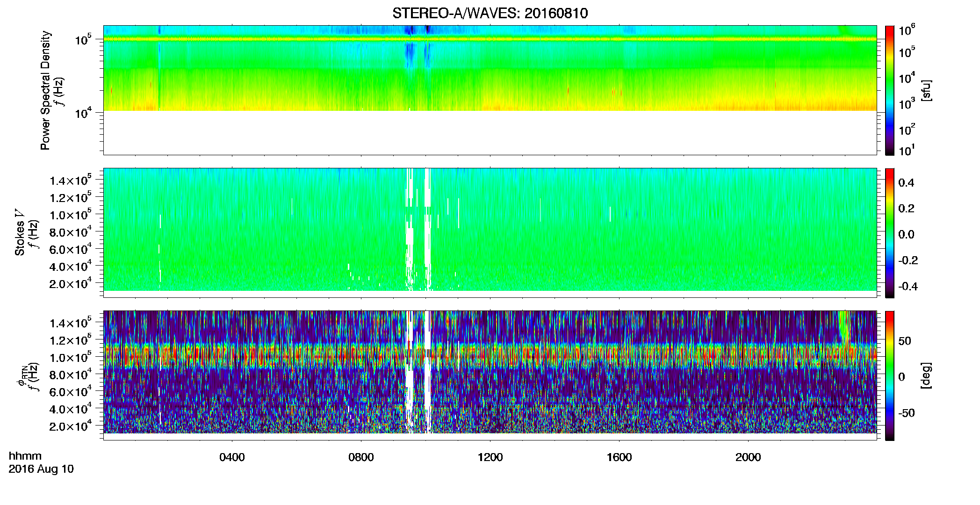Click the Power Spectral Density axis label
Screen dimensions: 980x505
(45, 90)
